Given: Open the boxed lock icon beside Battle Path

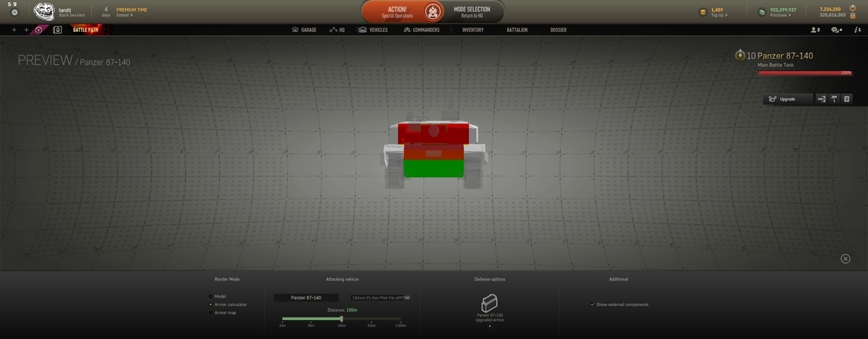Looking at the screenshot, I should tap(57, 30).
